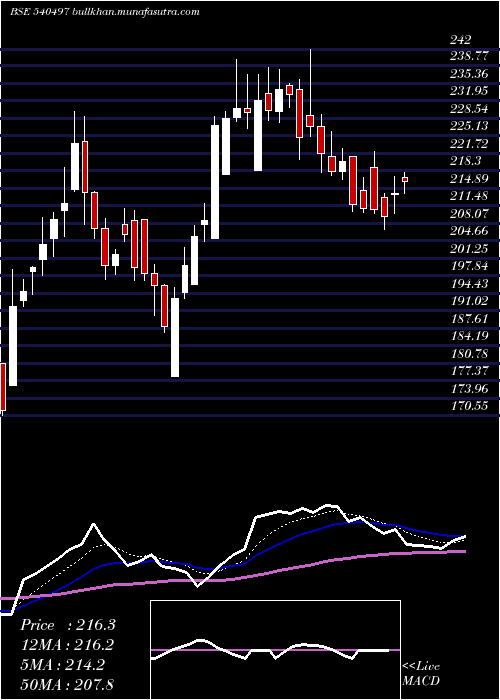
Task: Select the 218.3 price axis label
Action: 465,162
